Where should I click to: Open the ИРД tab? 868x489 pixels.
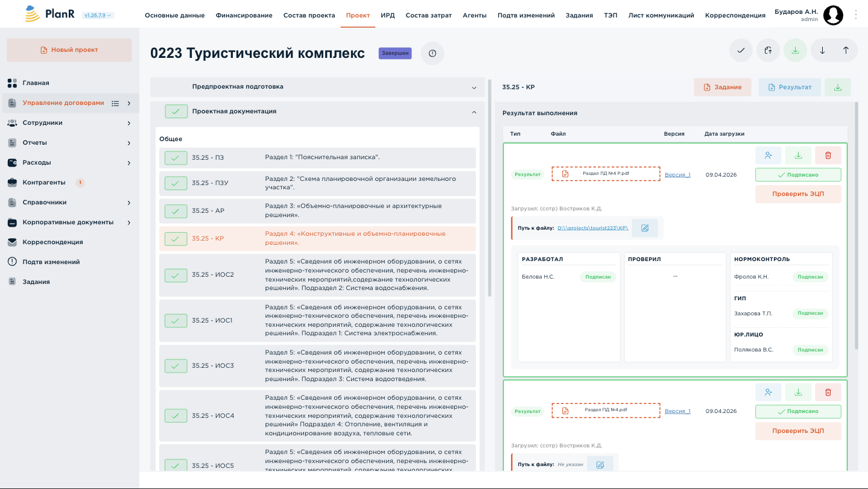(388, 15)
